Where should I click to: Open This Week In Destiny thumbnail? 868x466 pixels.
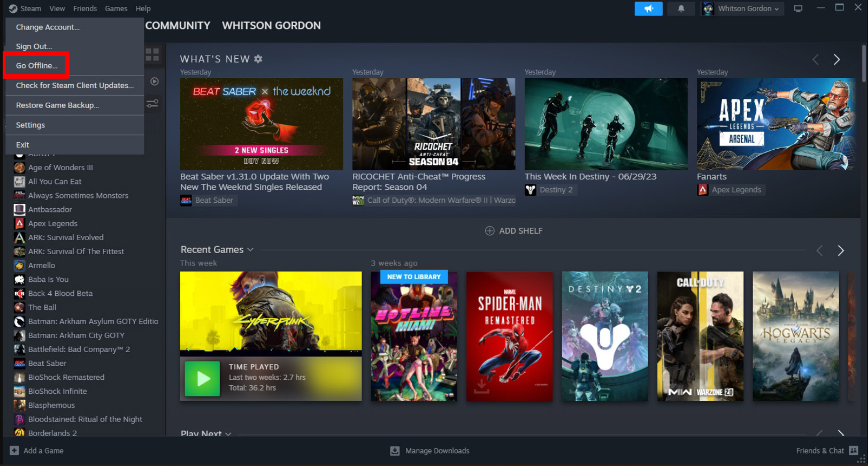tap(606, 124)
